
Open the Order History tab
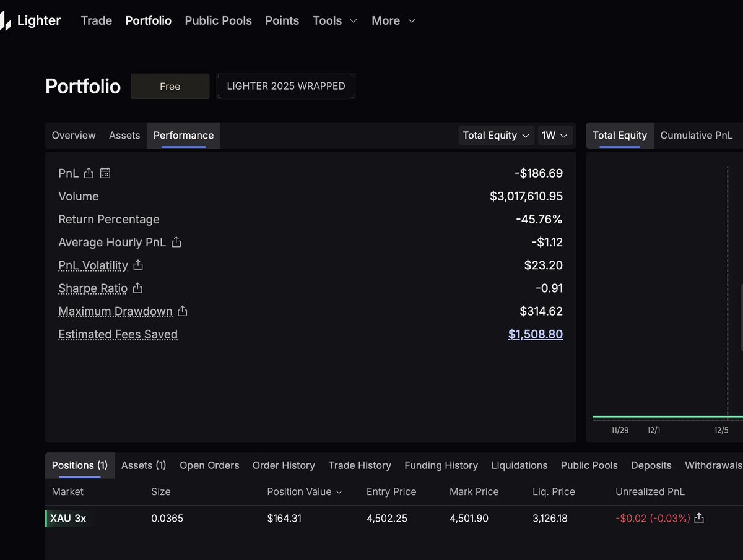[x=284, y=465]
